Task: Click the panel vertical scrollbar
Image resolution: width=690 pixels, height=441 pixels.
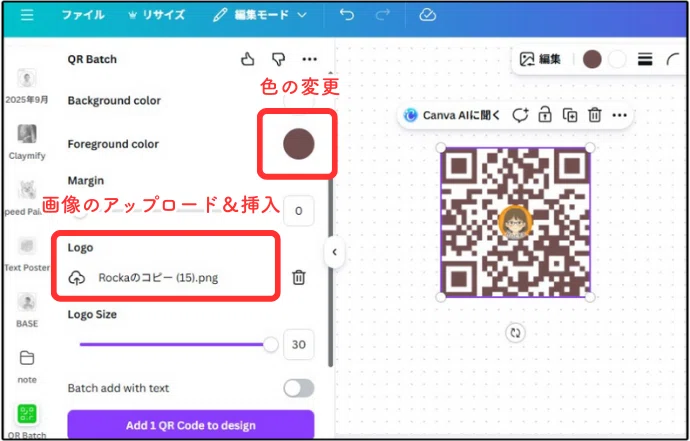Action: click(330, 273)
